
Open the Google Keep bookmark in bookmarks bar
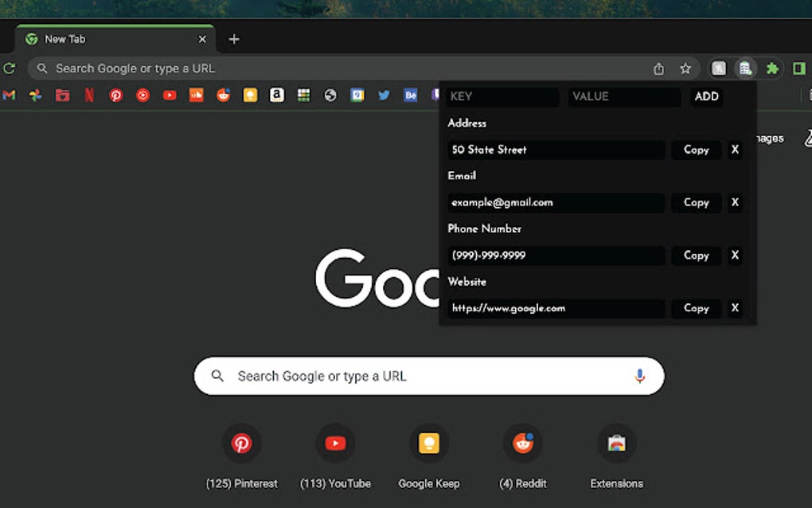pyautogui.click(x=250, y=96)
